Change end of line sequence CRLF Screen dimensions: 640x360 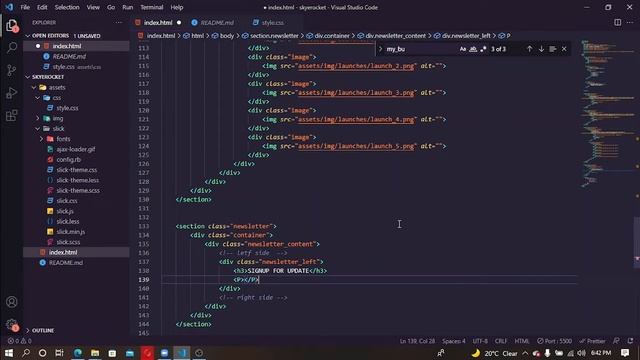[501, 341]
